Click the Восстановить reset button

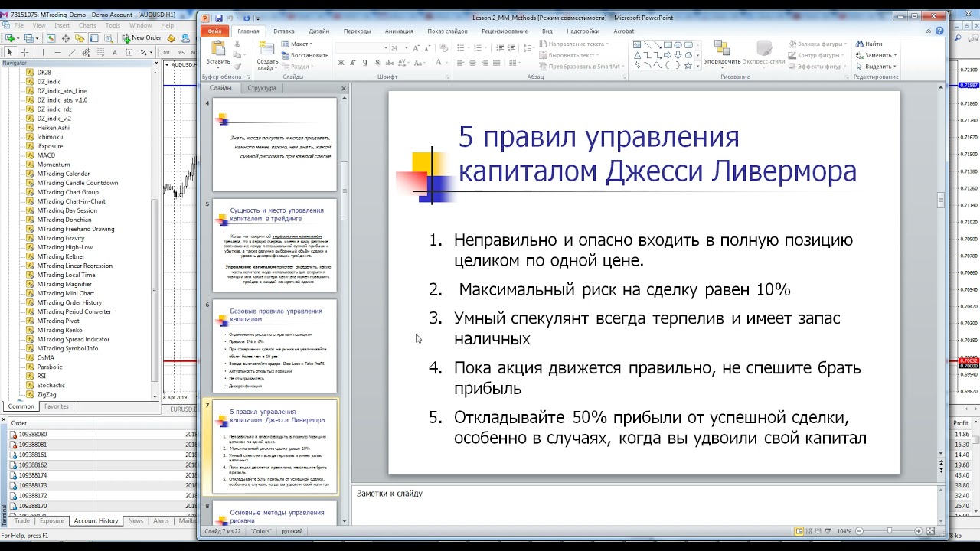point(304,55)
